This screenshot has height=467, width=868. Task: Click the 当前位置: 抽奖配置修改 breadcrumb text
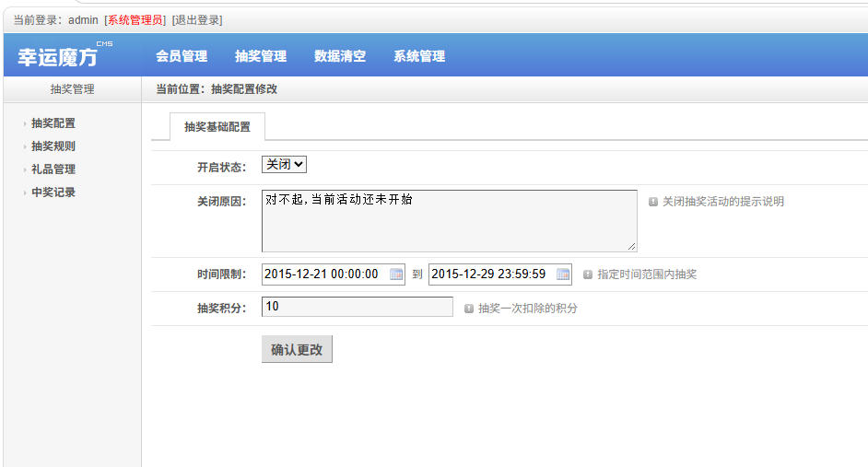(x=217, y=89)
